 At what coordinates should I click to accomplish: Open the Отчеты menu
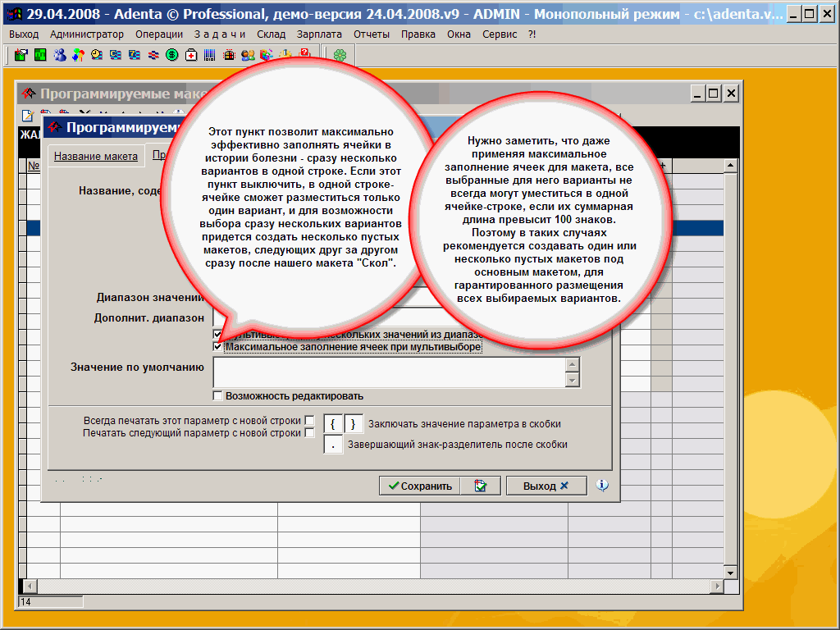372,34
